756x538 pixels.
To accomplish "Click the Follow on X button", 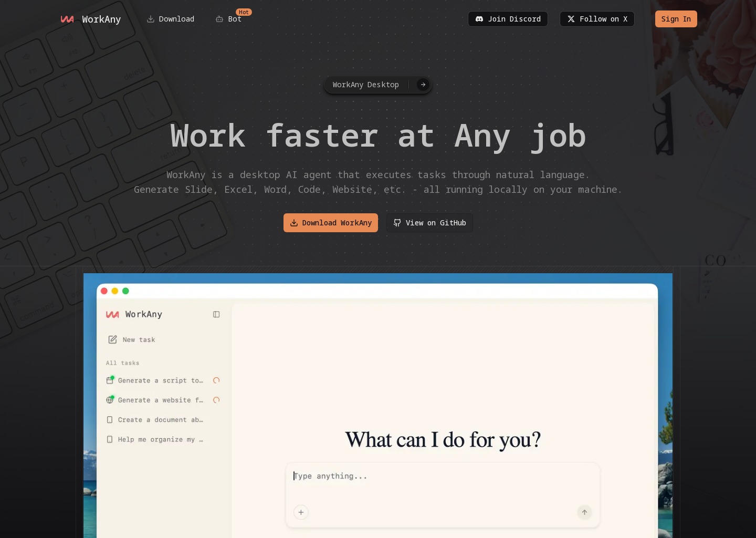I will click(x=597, y=19).
